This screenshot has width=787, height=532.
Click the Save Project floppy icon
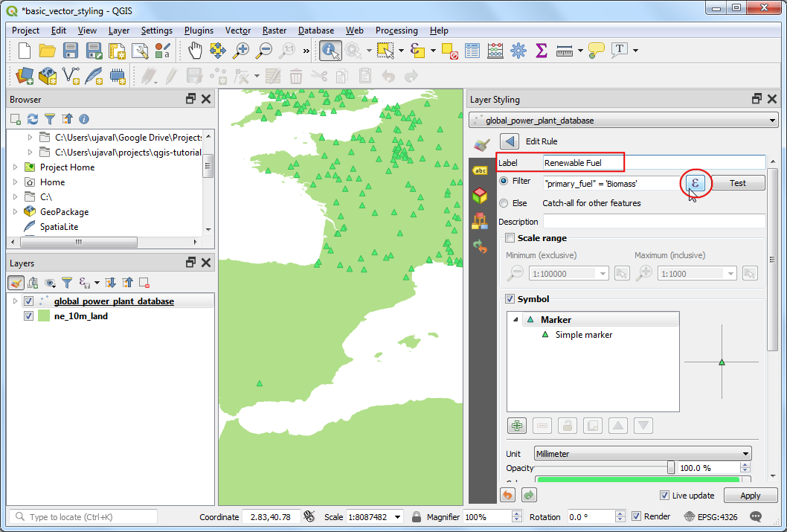point(71,50)
